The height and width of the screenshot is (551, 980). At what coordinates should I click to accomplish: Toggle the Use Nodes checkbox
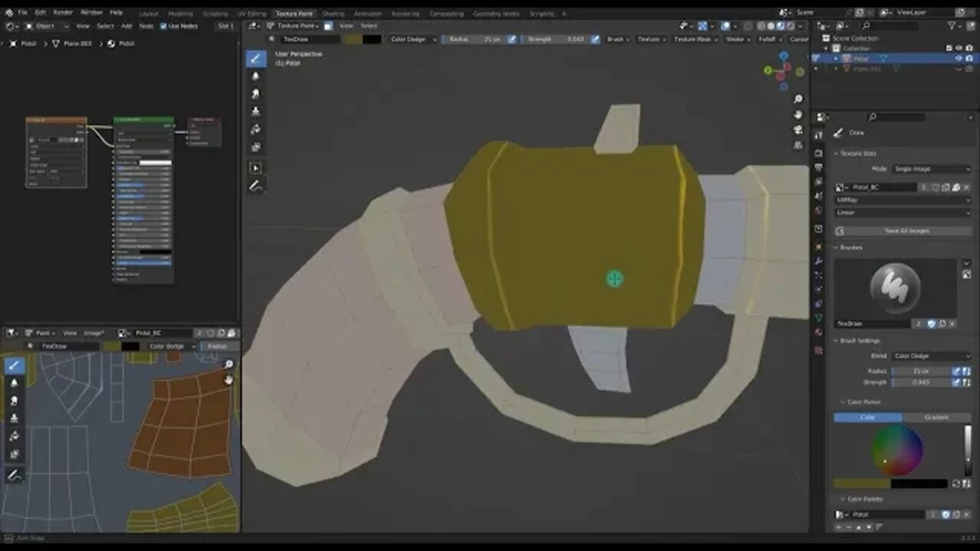[x=163, y=26]
